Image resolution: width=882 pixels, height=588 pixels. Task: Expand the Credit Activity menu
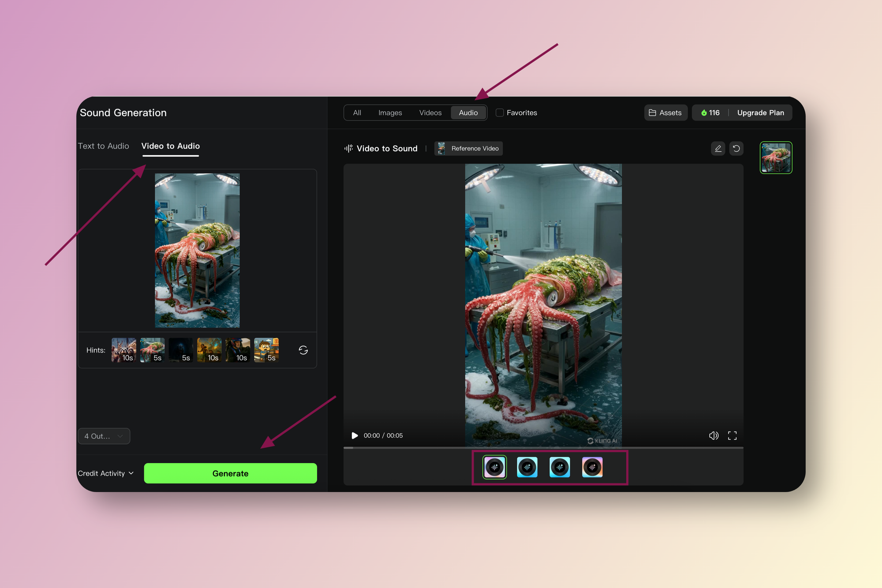point(106,473)
